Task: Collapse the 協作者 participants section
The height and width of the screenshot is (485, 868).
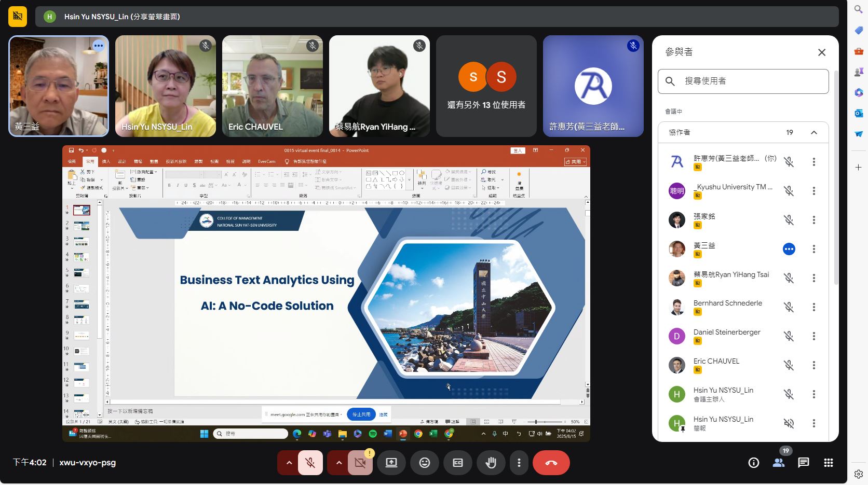Action: [x=813, y=132]
